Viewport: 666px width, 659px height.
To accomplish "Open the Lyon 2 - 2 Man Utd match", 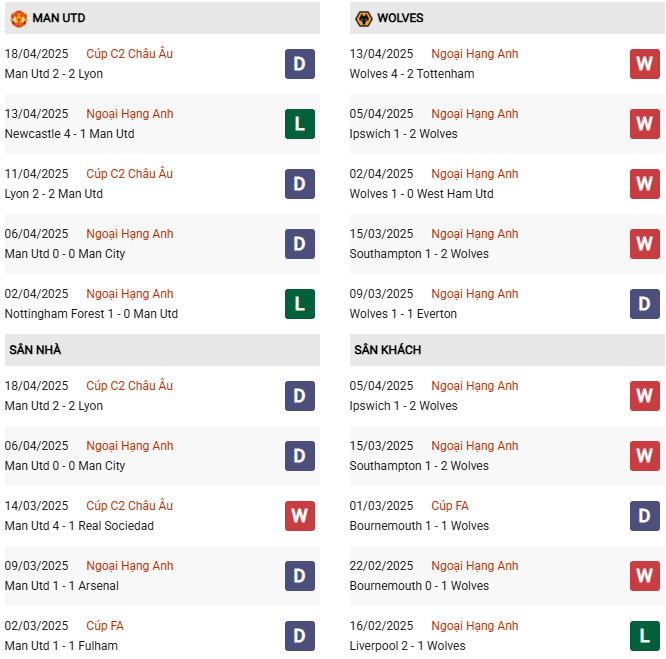I will [54, 194].
